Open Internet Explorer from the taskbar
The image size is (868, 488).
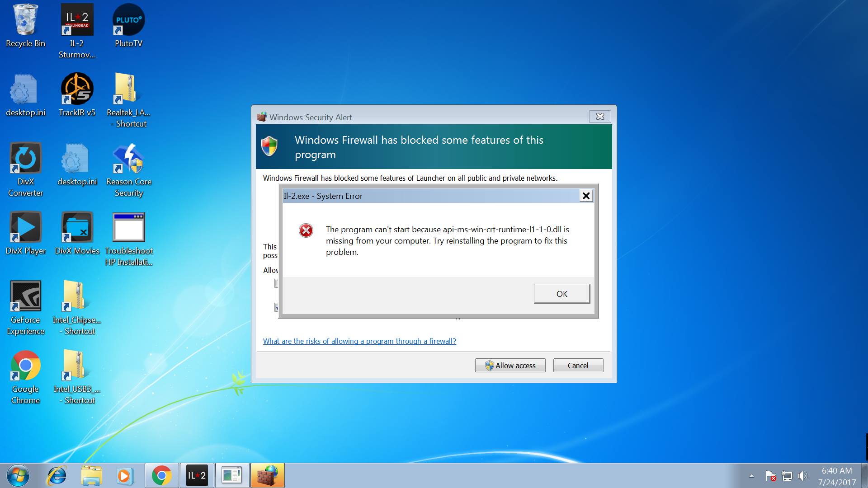coord(57,475)
